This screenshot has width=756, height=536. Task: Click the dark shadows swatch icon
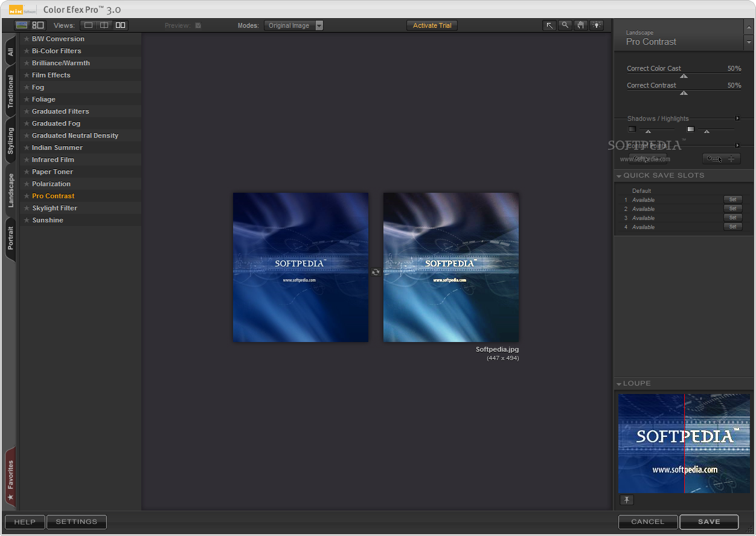(632, 129)
